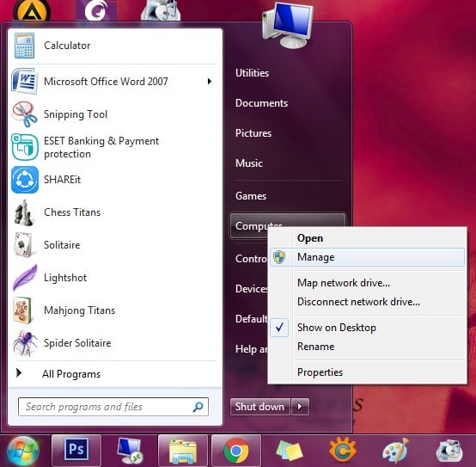Open the Documents library link
Viewport: 476px width, 467px height.
pos(261,103)
